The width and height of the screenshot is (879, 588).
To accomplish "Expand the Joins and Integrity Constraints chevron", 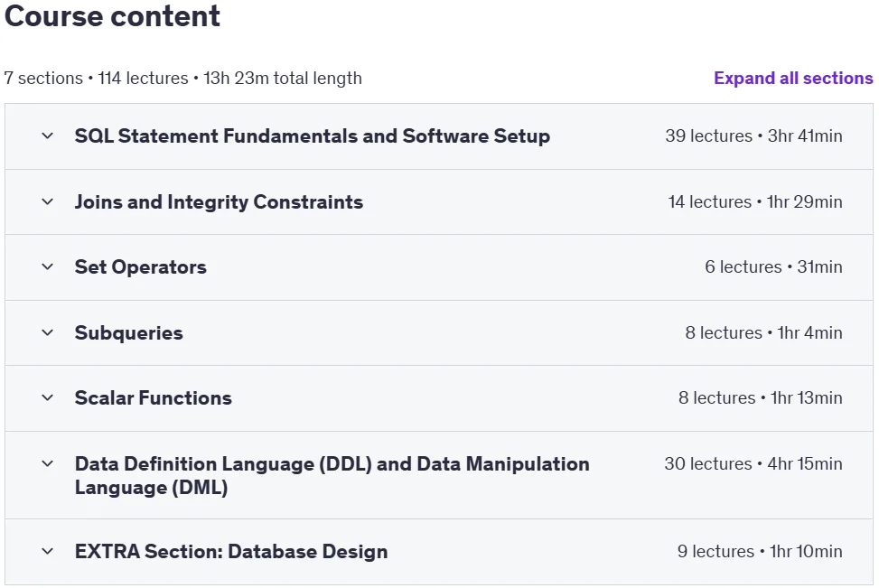I will click(x=48, y=201).
